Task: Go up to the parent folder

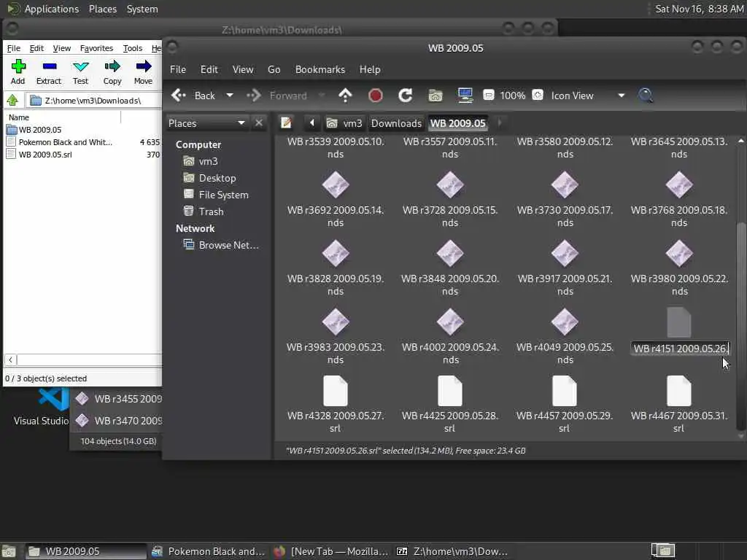Action: tap(345, 96)
